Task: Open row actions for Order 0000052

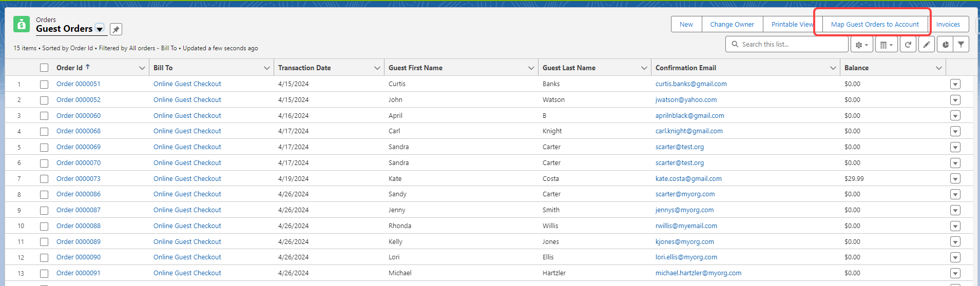Action: tap(955, 100)
